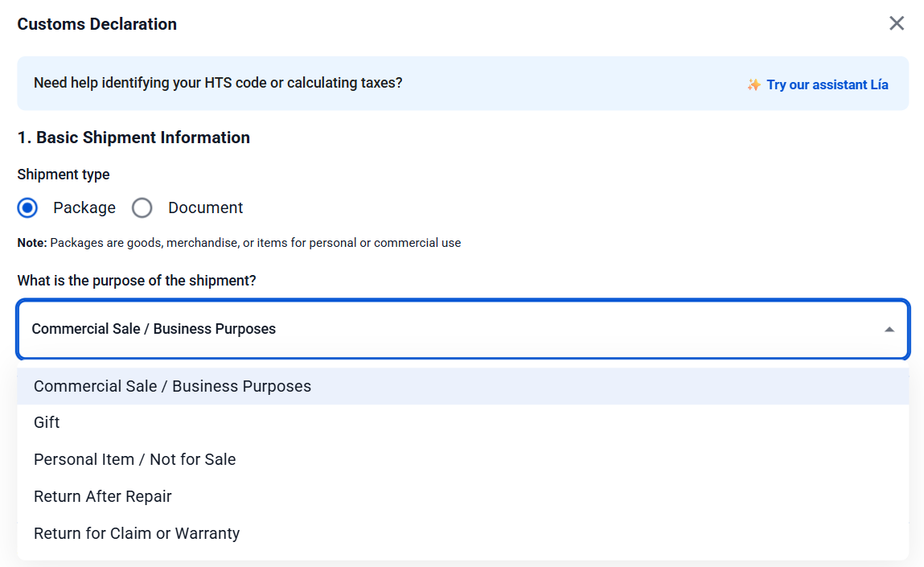Click the Shipment type label
Viewport: 924px width, 567px height.
64,175
